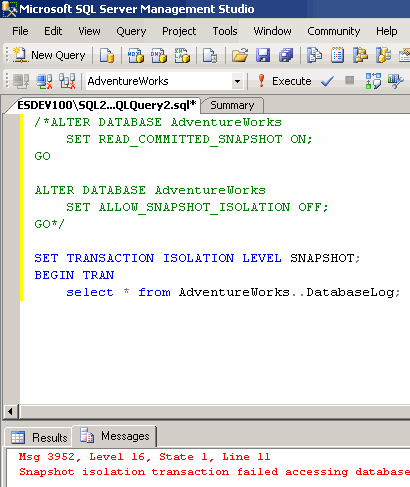Switch to the Summary tab
The width and height of the screenshot is (410, 487).
pyautogui.click(x=232, y=105)
